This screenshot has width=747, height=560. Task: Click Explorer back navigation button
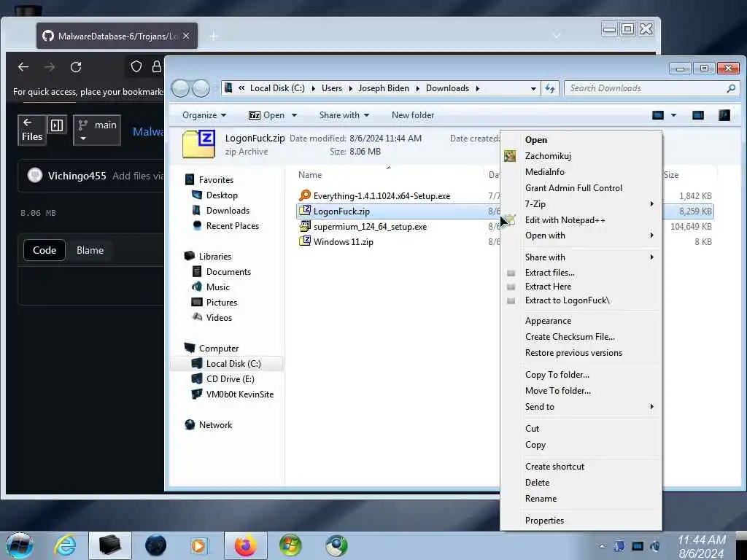pos(180,88)
